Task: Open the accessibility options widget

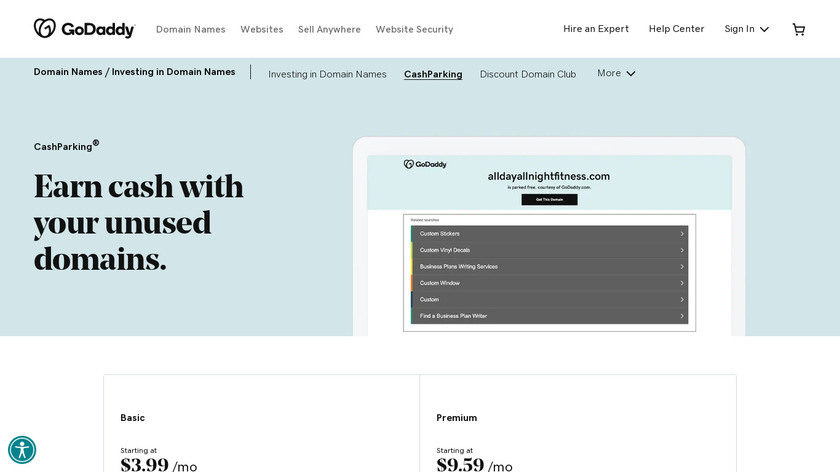Action: 22,450
